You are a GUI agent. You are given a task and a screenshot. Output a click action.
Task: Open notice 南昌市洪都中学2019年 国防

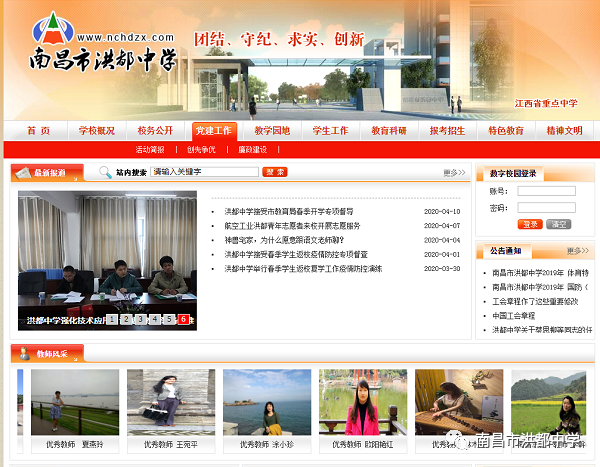pyautogui.click(x=540, y=287)
